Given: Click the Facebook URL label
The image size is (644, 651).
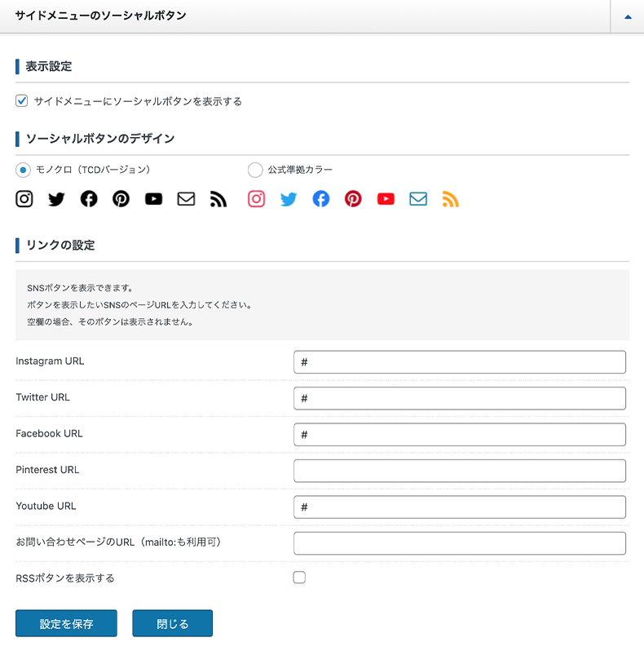Looking at the screenshot, I should (x=49, y=433).
